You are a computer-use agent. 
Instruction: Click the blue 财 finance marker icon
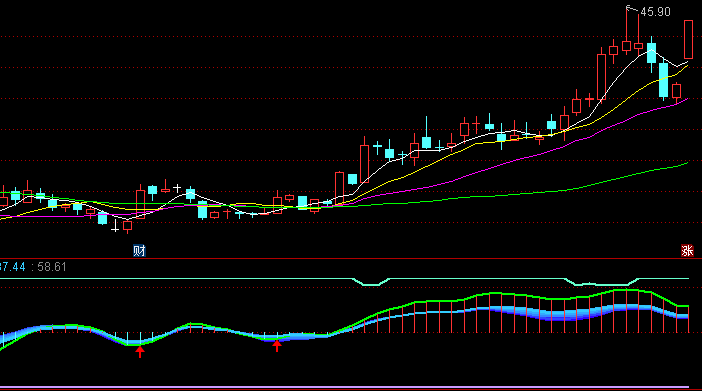pyautogui.click(x=139, y=251)
